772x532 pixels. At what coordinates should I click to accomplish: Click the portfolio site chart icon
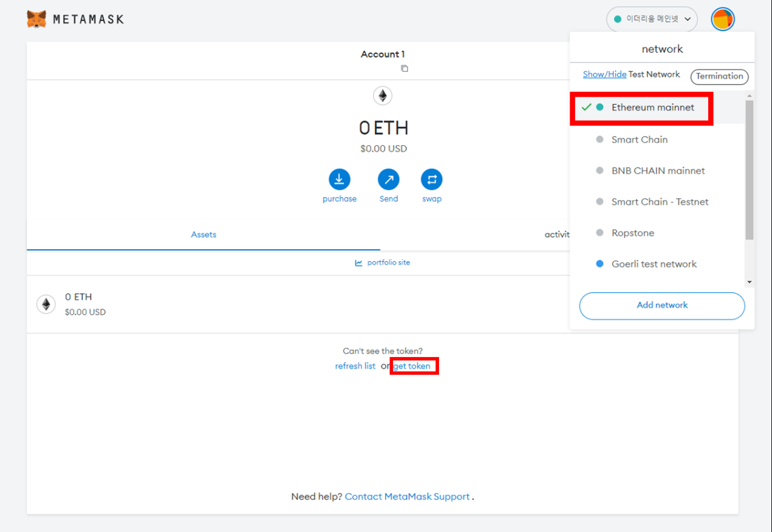(359, 263)
